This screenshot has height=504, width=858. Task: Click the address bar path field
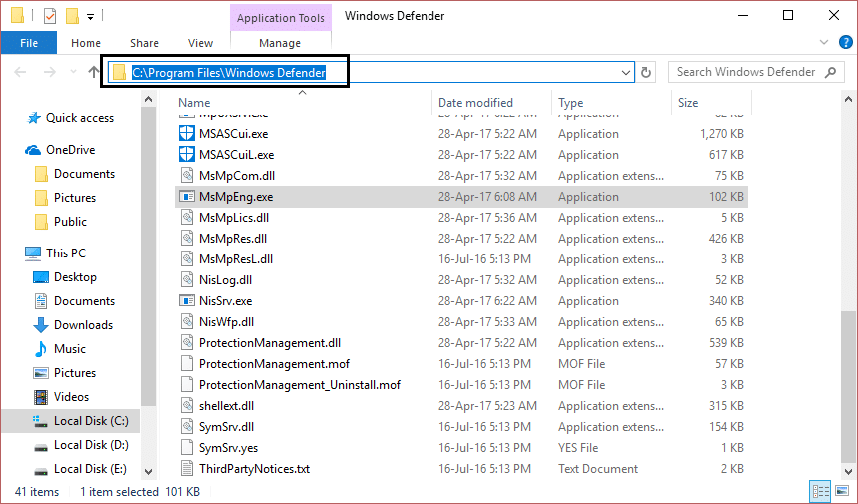373,72
